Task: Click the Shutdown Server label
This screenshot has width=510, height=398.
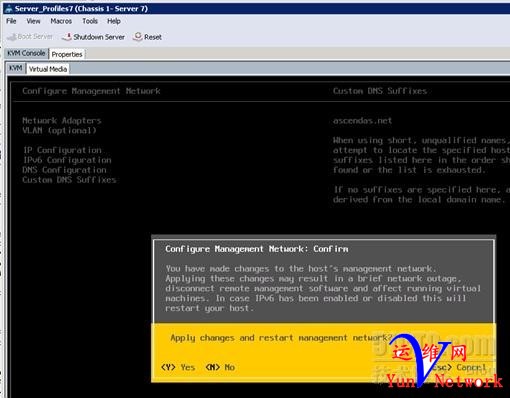Action: click(x=99, y=37)
